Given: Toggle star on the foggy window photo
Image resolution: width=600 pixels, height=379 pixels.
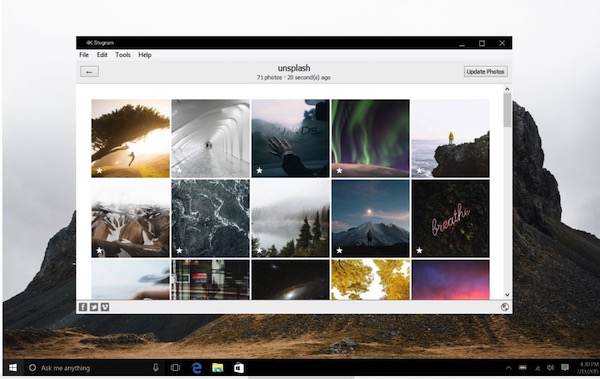Looking at the screenshot, I should (259, 171).
